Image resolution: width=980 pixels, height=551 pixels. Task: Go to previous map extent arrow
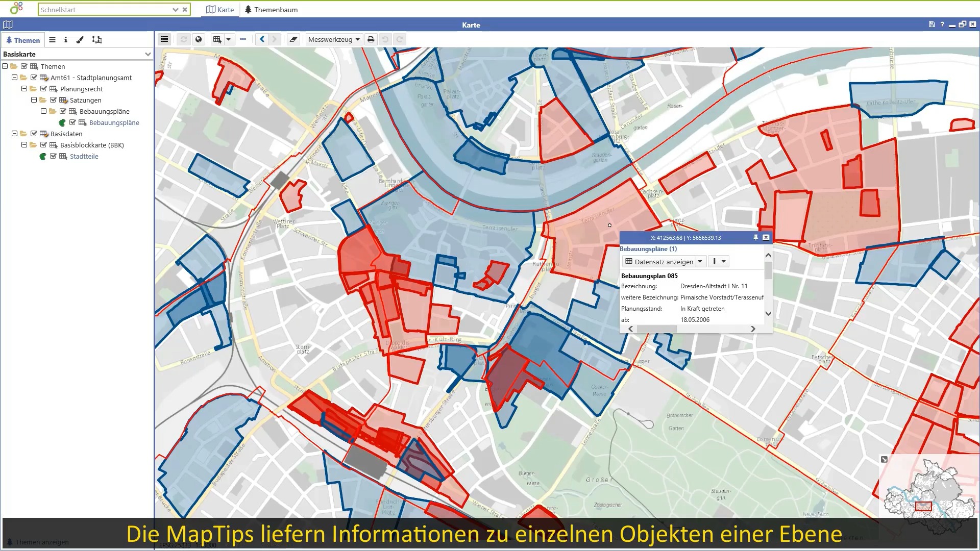coord(262,39)
